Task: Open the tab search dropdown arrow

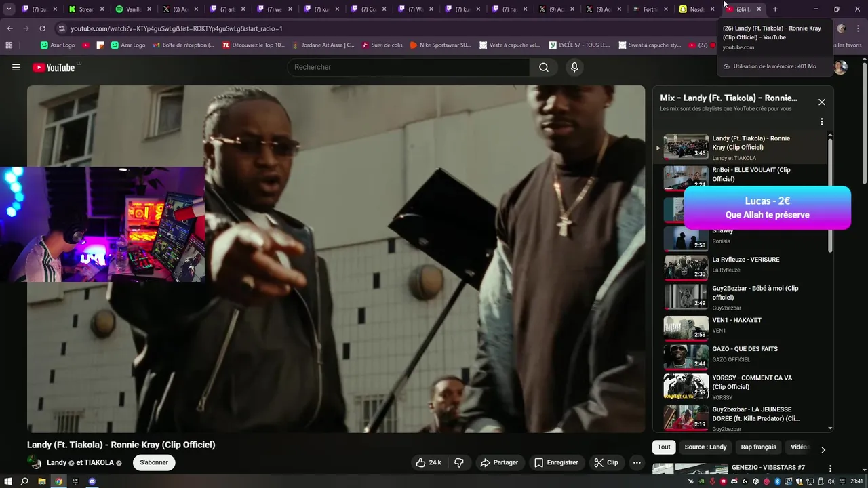Action: [9, 9]
